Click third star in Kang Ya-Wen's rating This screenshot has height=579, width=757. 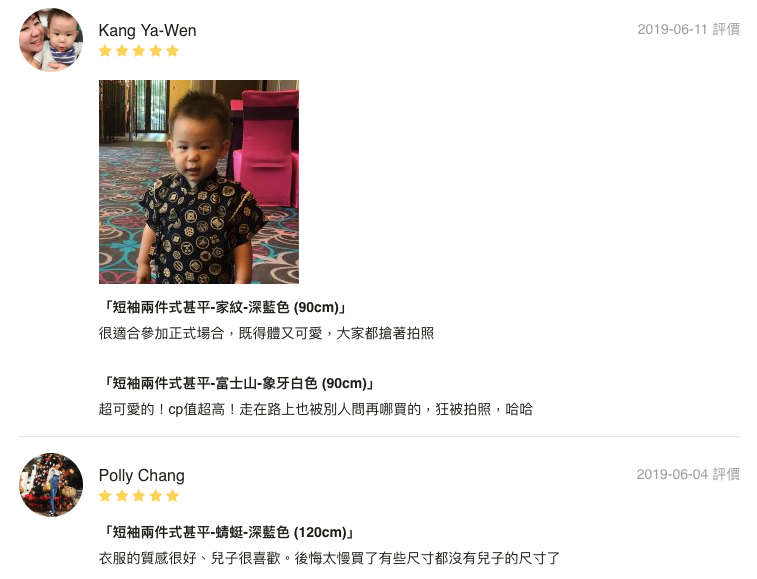point(139,51)
